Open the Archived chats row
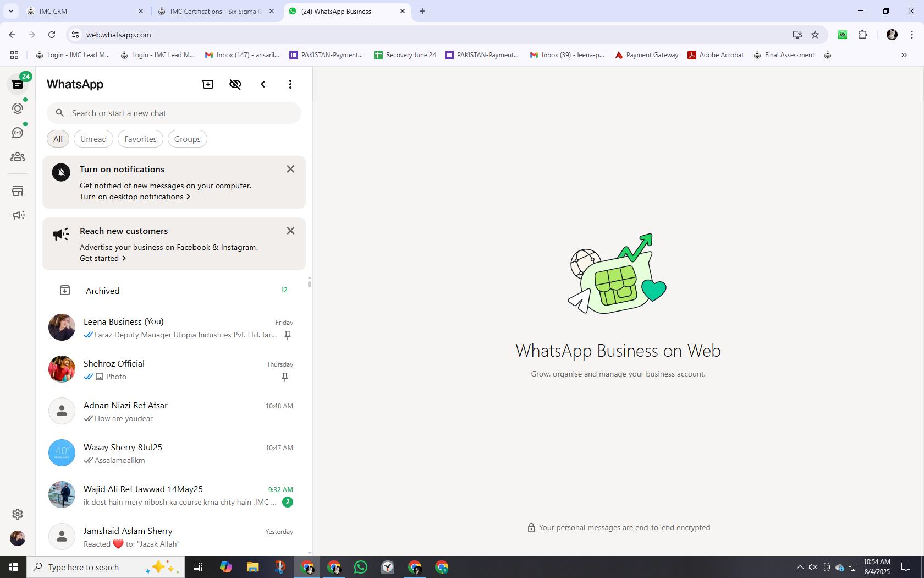924x578 pixels. coord(174,290)
